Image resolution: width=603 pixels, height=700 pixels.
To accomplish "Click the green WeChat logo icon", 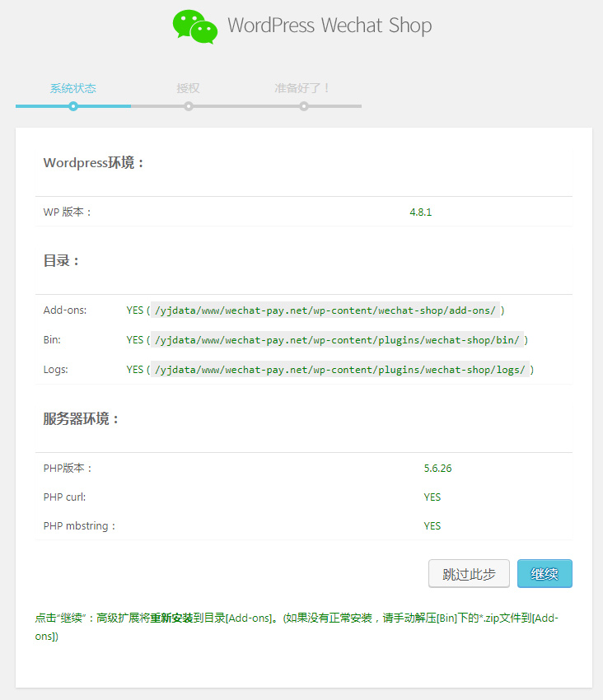I will point(195,27).
